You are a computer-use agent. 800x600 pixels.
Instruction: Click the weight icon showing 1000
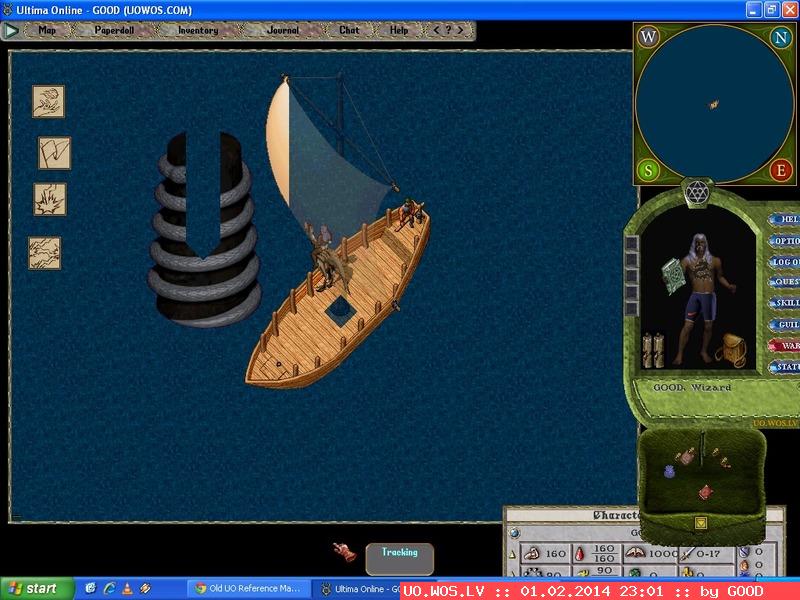coord(635,553)
